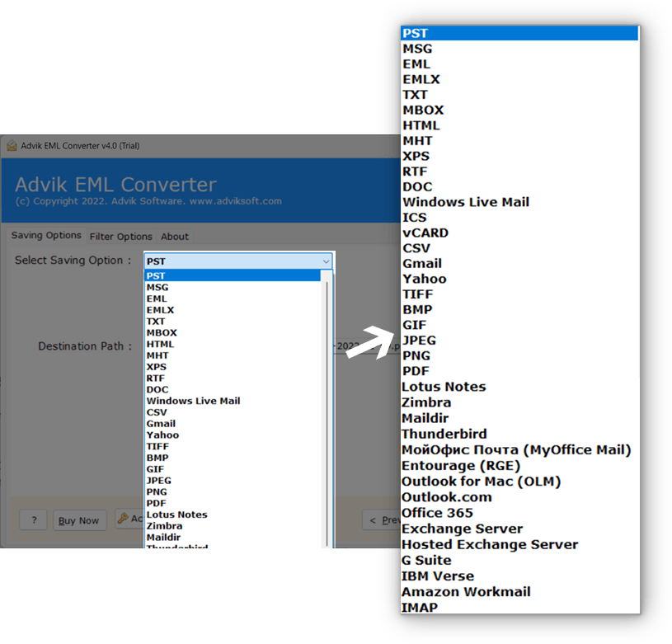Select RTF in the Saving Option dropdown
The width and height of the screenshot is (672, 644).
[233, 378]
